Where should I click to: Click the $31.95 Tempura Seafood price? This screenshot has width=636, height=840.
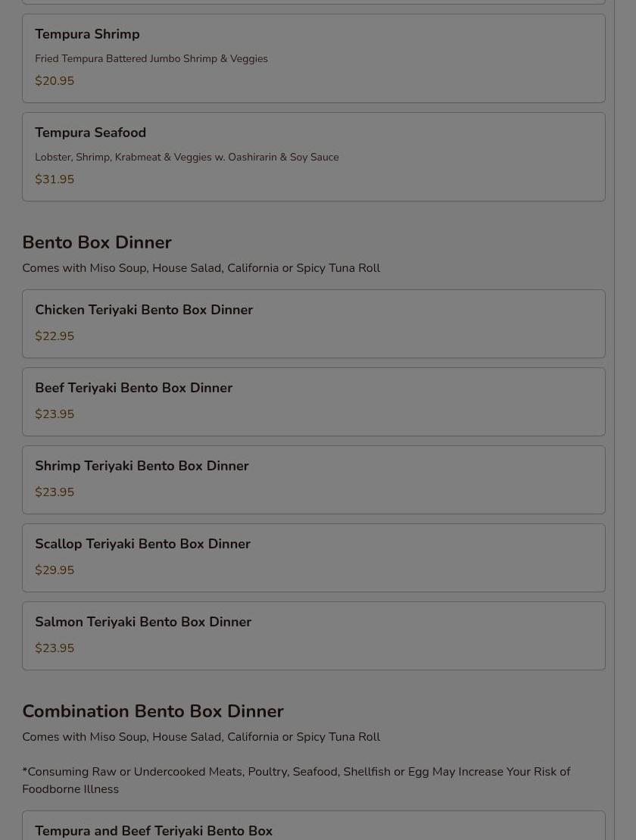55,180
